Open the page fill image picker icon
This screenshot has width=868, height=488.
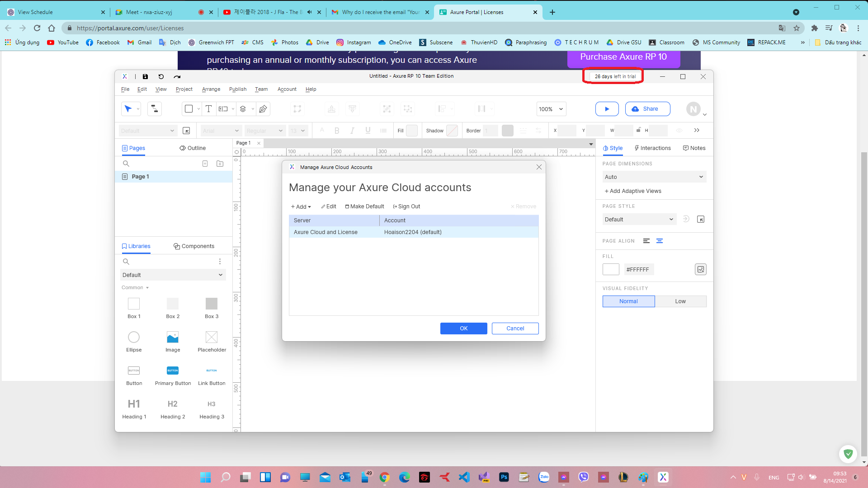point(700,269)
